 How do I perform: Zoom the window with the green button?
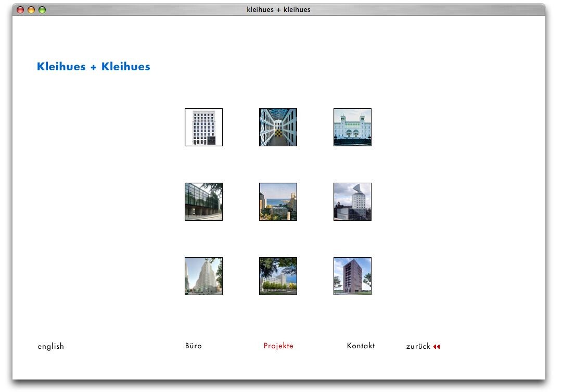pyautogui.click(x=42, y=10)
